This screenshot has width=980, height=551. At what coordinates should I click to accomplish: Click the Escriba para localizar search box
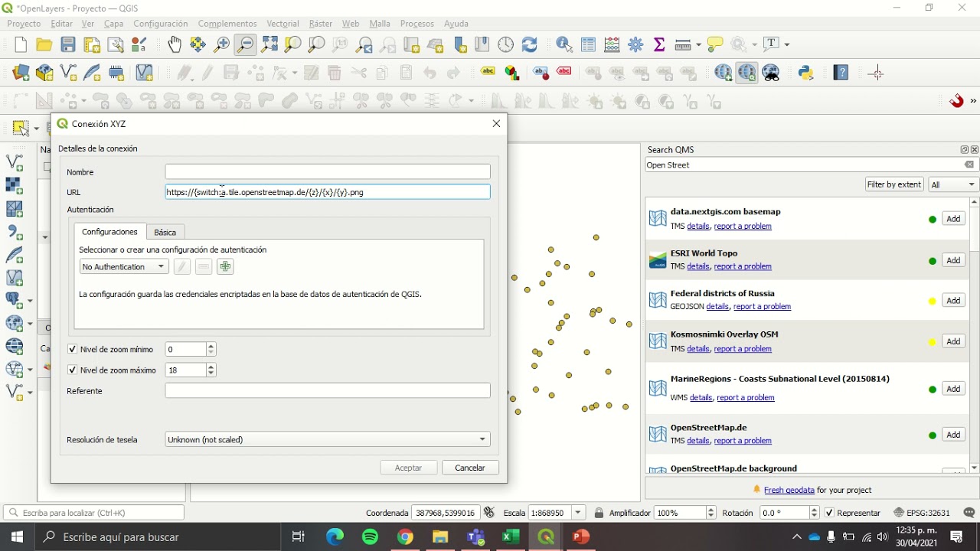pos(93,513)
